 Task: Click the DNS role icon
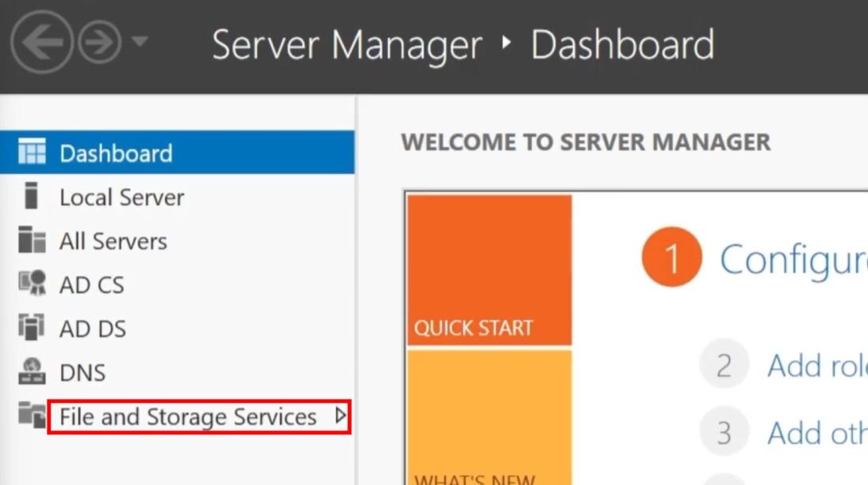tap(32, 371)
